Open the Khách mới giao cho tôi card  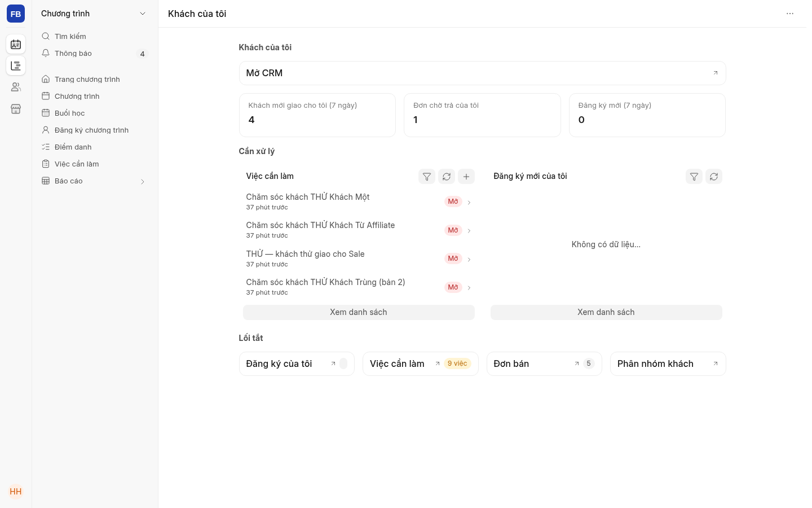click(317, 115)
